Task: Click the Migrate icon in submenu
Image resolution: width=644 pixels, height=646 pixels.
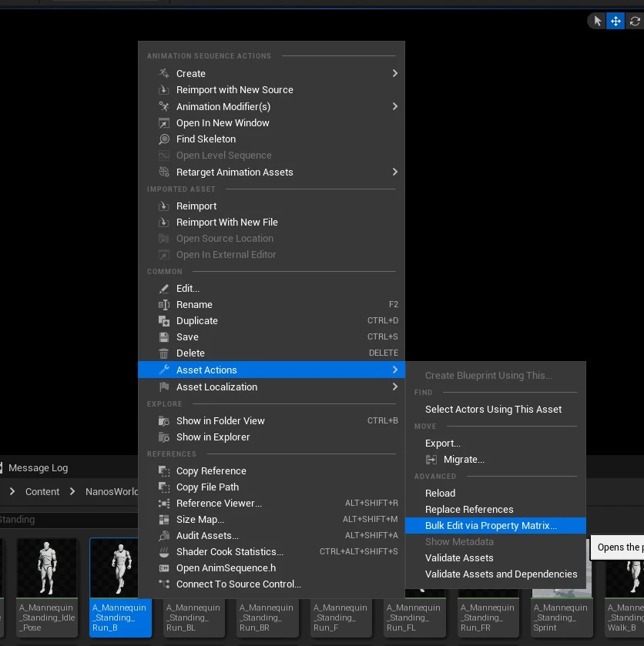Action: pos(431,460)
